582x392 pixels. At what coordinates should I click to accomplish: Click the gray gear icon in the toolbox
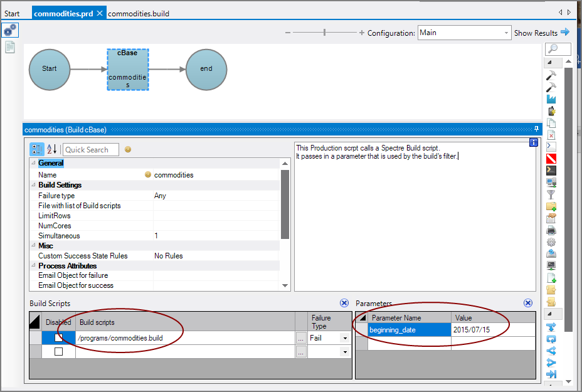[551, 242]
